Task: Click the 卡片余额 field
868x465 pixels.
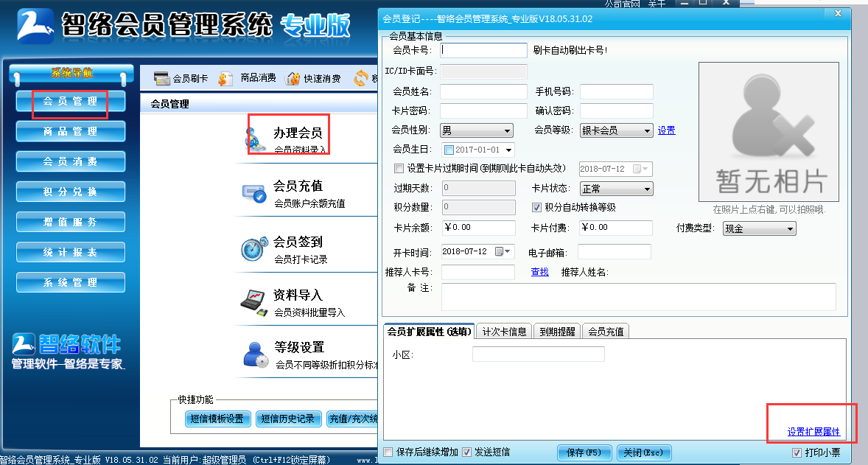Action: pyautogui.click(x=478, y=228)
